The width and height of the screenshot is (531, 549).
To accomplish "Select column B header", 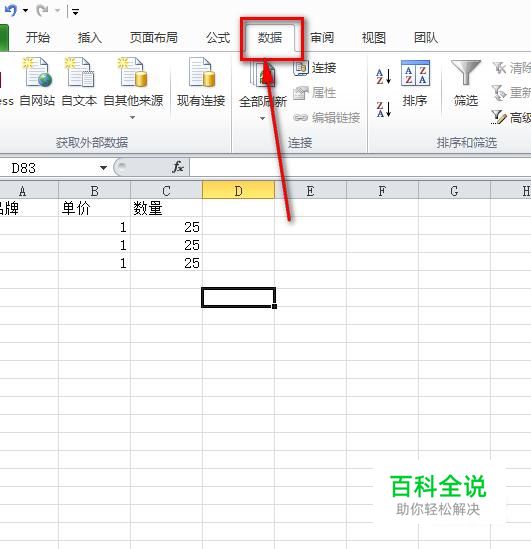I will coord(95,191).
